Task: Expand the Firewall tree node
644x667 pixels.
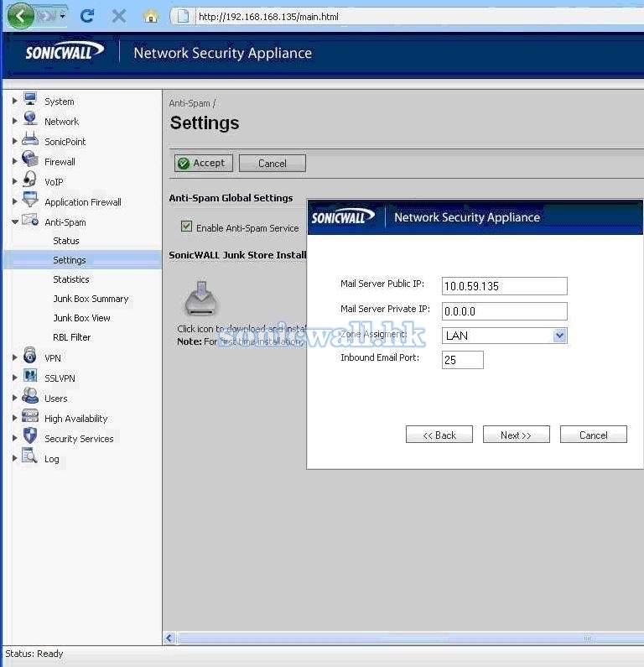Action: coord(14,161)
